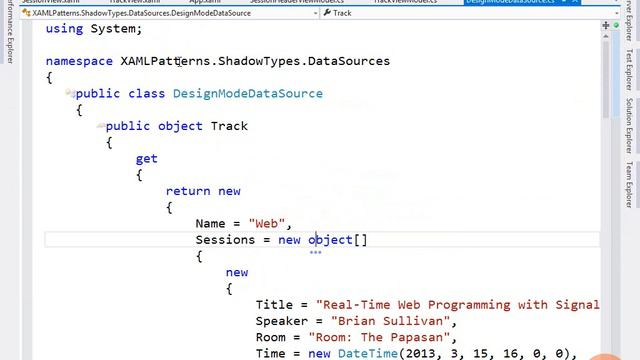This screenshot has width=640, height=360.
Task: Open the Solution Explorer side tab
Action: pos(629,125)
